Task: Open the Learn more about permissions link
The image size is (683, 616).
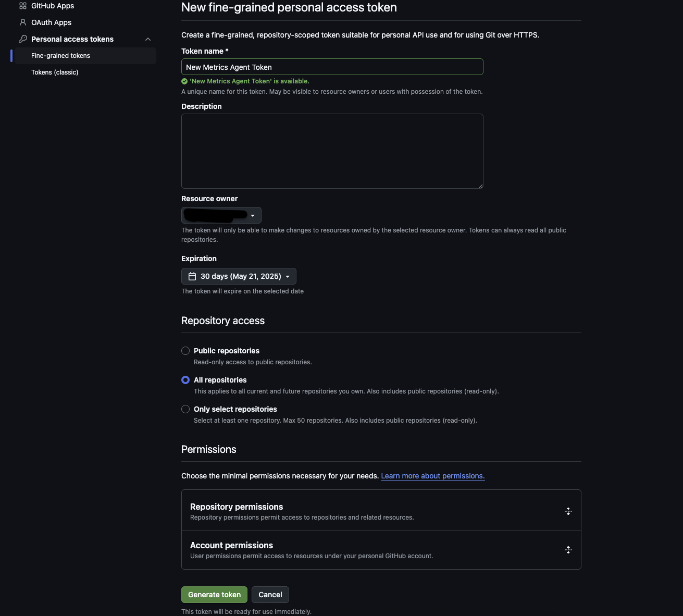Action: [433, 476]
